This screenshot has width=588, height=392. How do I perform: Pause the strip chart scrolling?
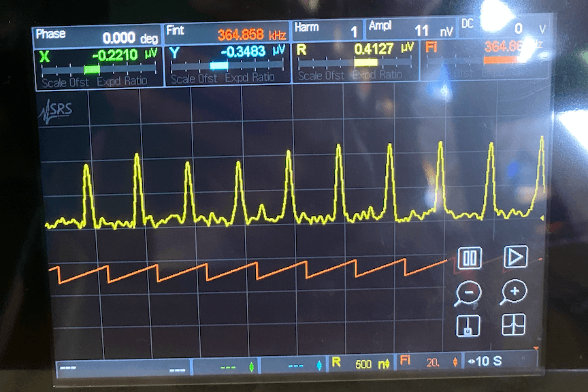(x=470, y=258)
